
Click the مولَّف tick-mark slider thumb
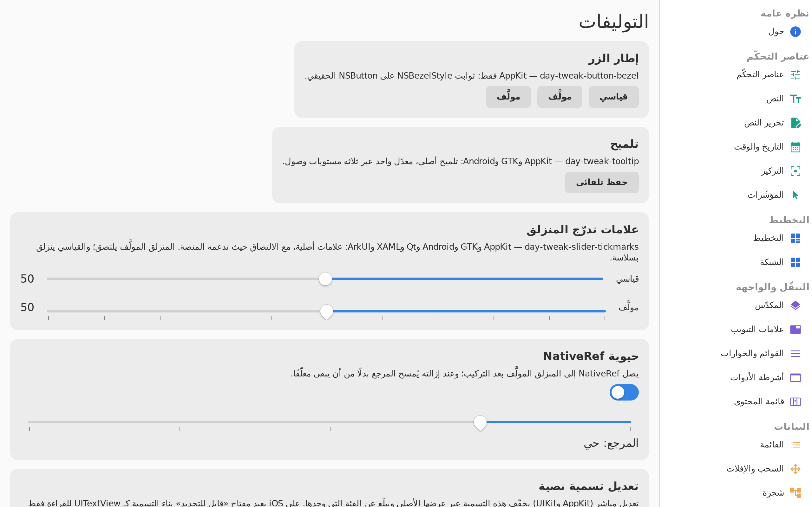(326, 312)
